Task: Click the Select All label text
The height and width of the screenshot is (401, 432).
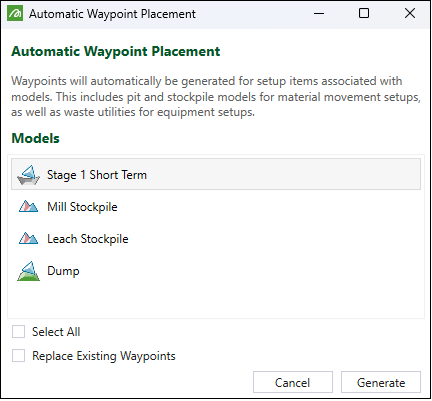Action: point(56,332)
